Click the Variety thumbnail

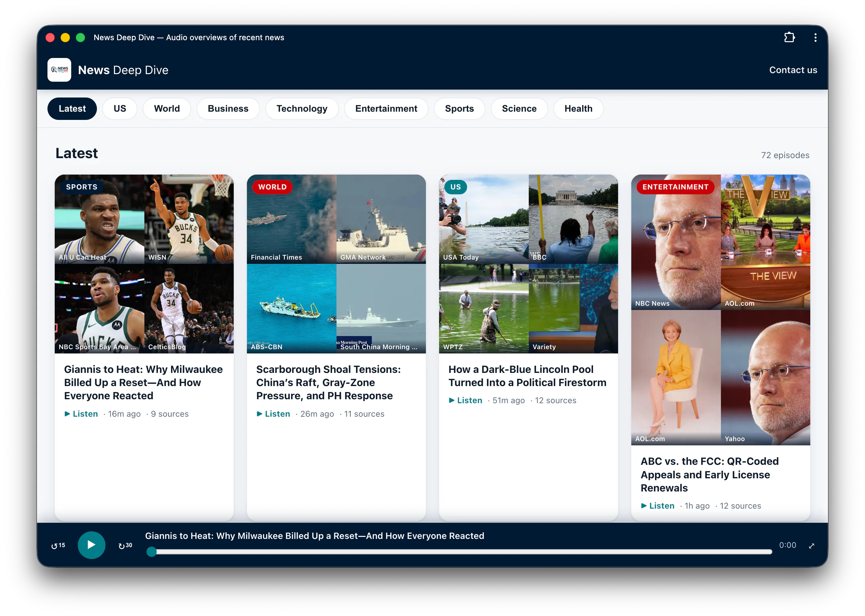click(574, 309)
